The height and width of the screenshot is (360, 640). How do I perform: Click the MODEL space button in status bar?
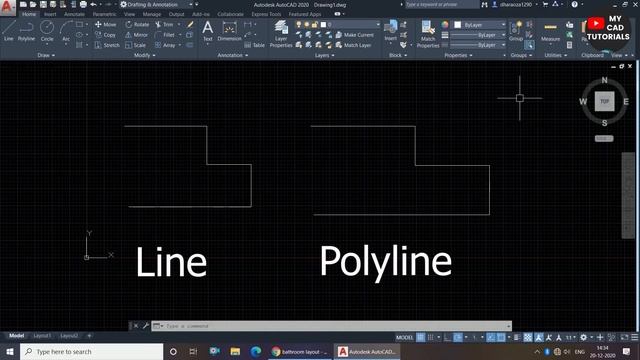[x=404, y=338]
